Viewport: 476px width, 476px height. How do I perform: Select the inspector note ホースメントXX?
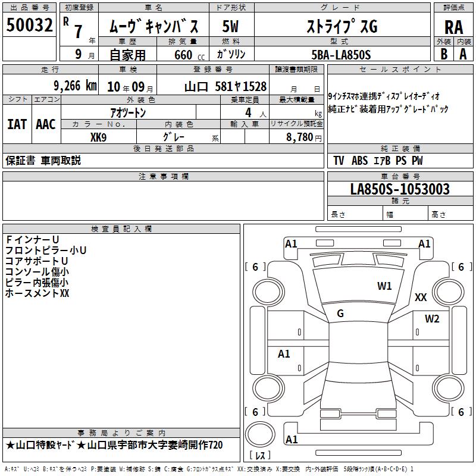(37, 293)
